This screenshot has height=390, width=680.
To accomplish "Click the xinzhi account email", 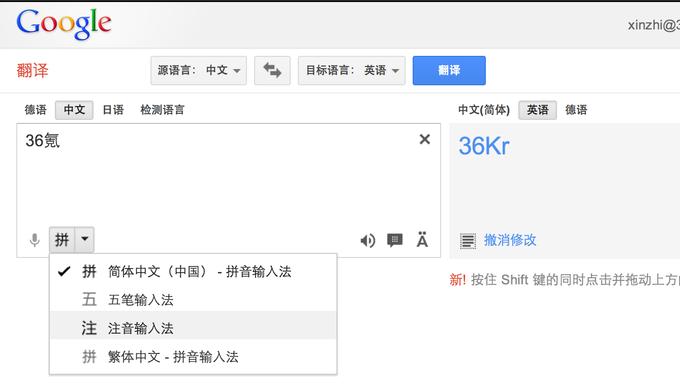I will pos(654,25).
